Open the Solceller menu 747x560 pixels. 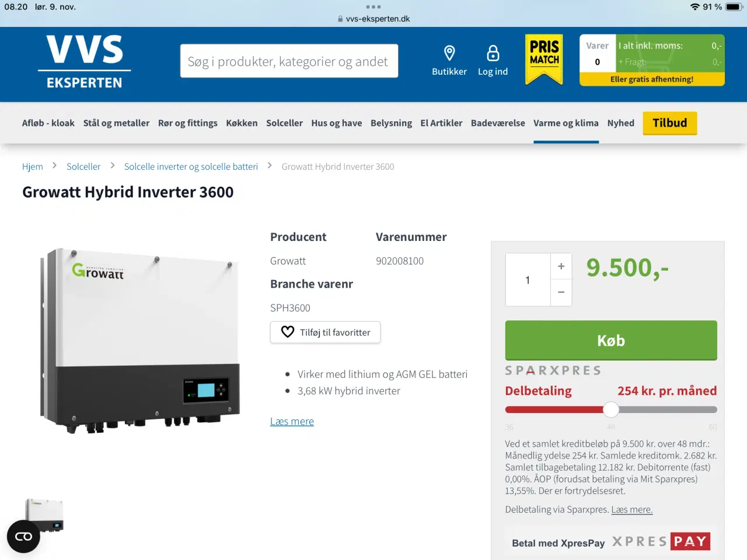[x=284, y=123]
